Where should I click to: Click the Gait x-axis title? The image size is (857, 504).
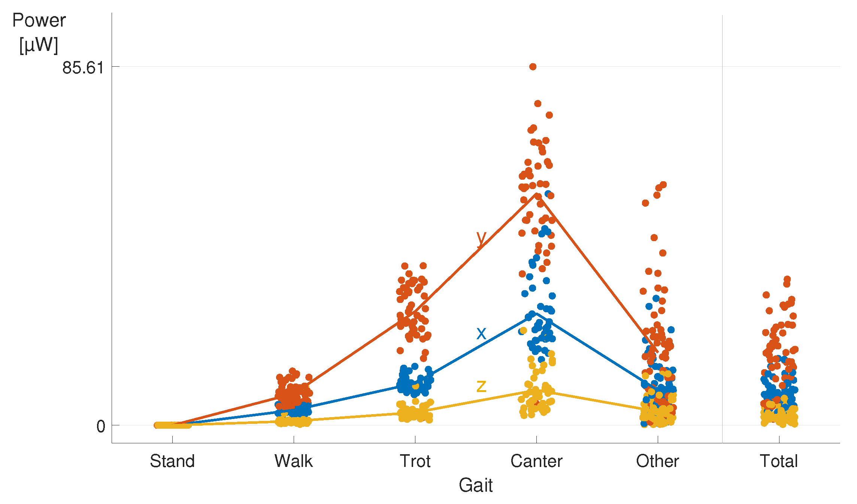pos(475,485)
